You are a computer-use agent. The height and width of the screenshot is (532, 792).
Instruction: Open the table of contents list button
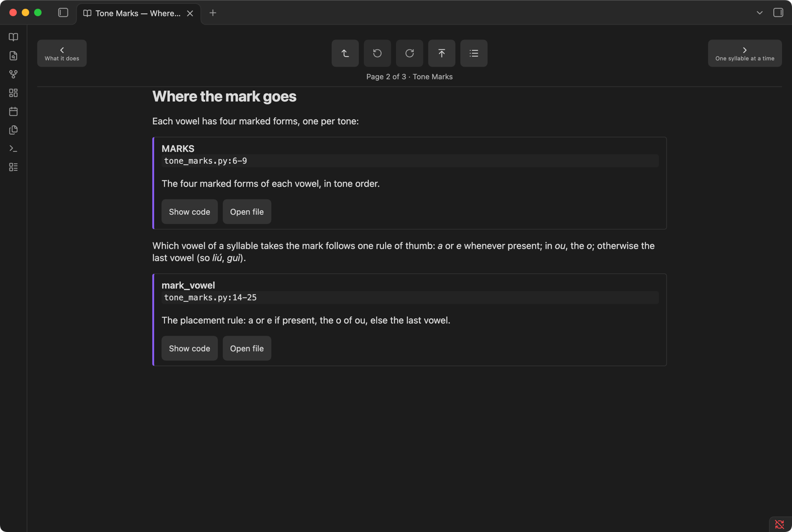click(x=474, y=53)
